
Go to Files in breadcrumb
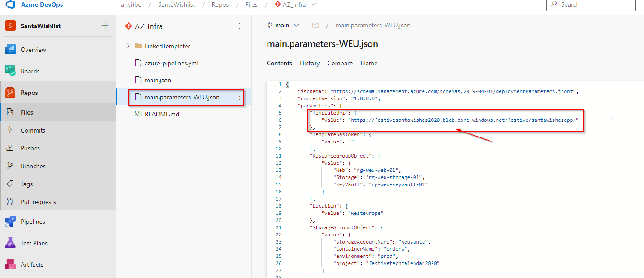click(251, 4)
